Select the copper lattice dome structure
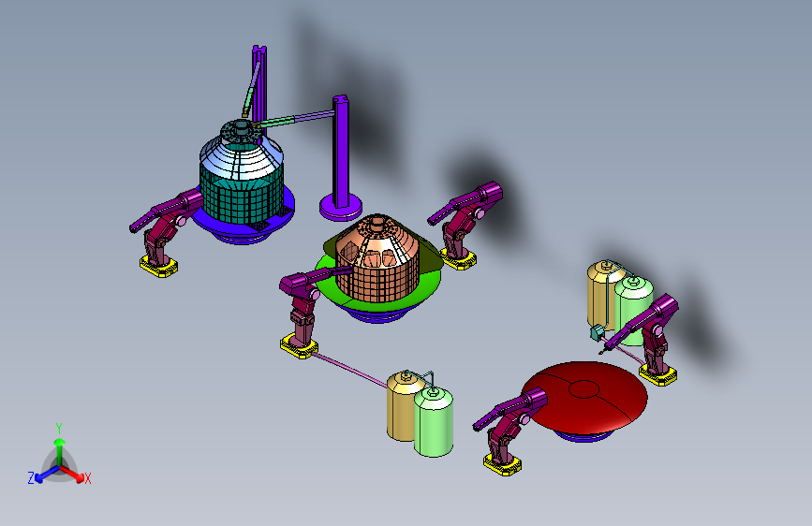This screenshot has height=526, width=812. [377, 259]
